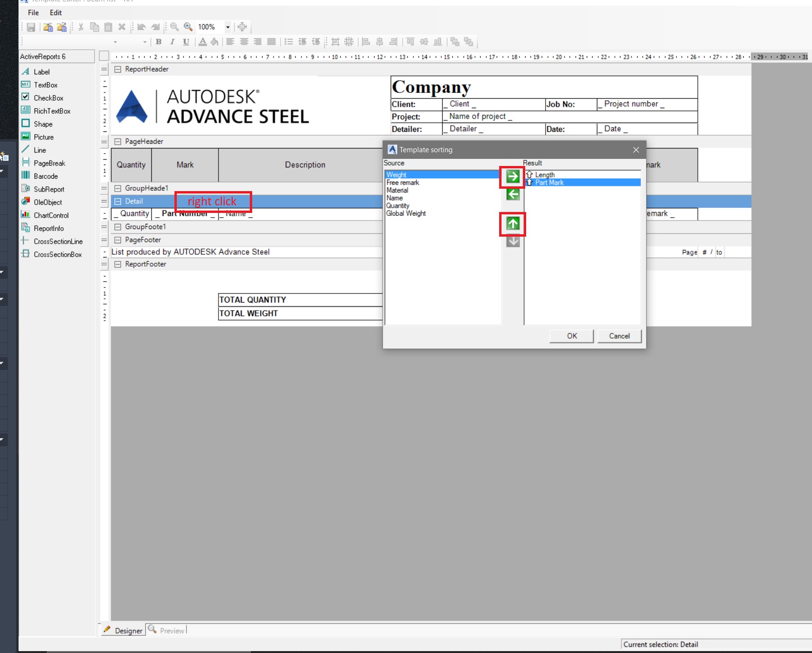Select the Shape tool
The height and width of the screenshot is (653, 812).
tap(37, 124)
